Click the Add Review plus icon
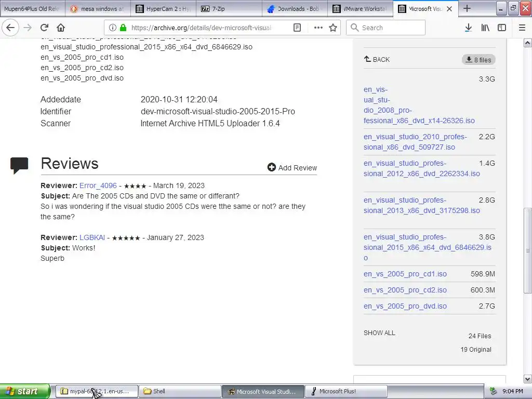Viewport: 532px width, 399px height. (271, 167)
